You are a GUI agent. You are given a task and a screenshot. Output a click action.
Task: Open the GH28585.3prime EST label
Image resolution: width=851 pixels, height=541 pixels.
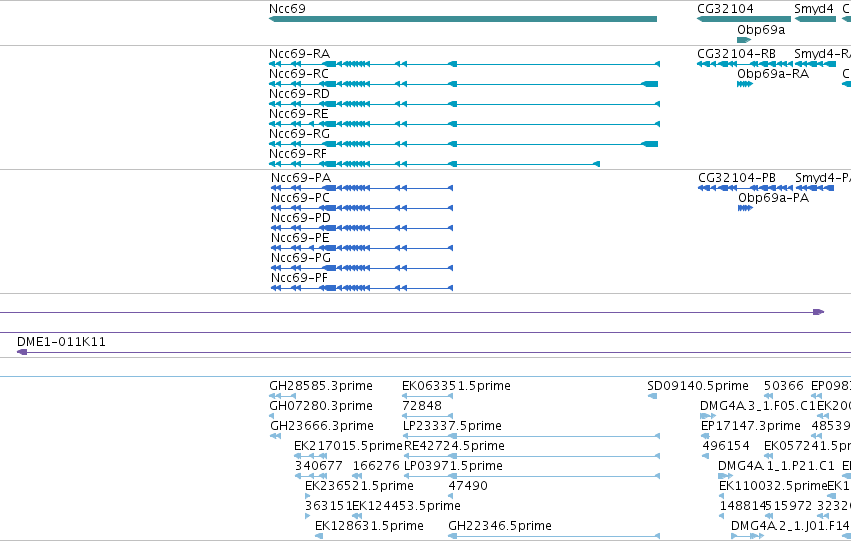tap(321, 386)
